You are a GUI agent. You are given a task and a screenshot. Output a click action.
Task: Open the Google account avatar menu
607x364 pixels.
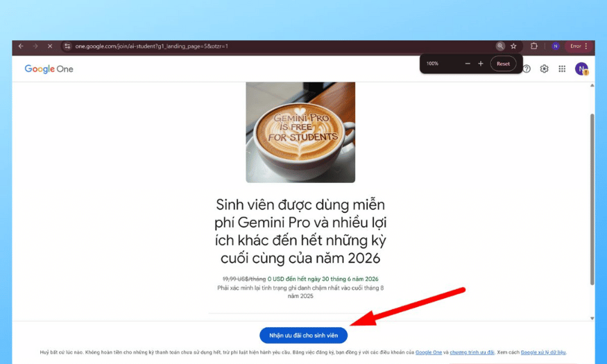(x=581, y=69)
